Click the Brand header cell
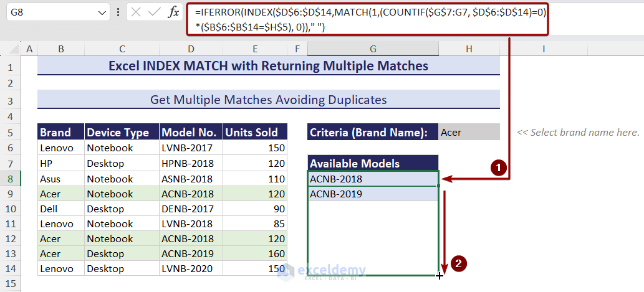 60,132
